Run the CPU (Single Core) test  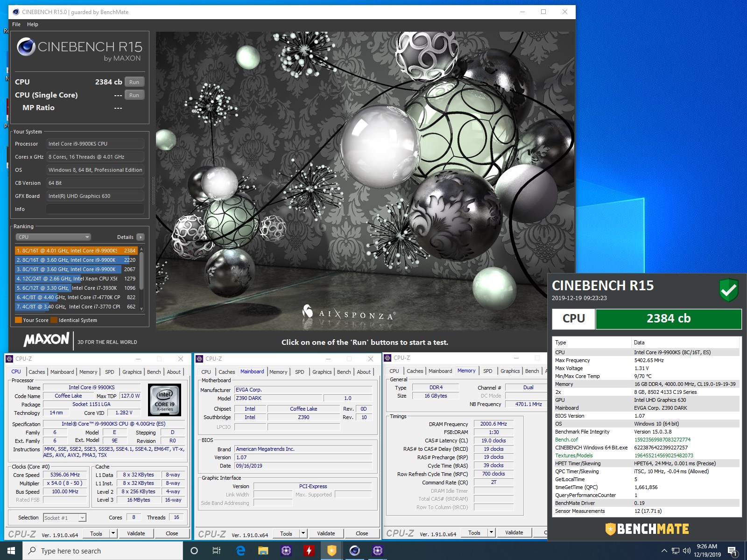(134, 95)
